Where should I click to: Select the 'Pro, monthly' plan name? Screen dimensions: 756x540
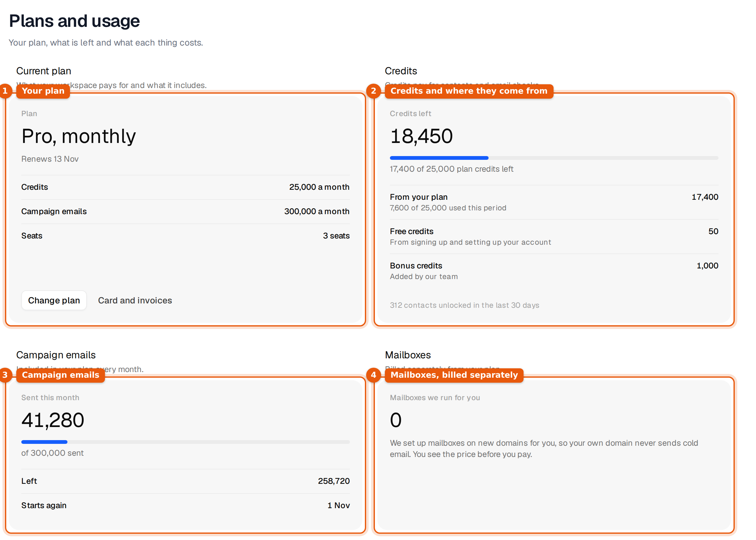coord(78,136)
